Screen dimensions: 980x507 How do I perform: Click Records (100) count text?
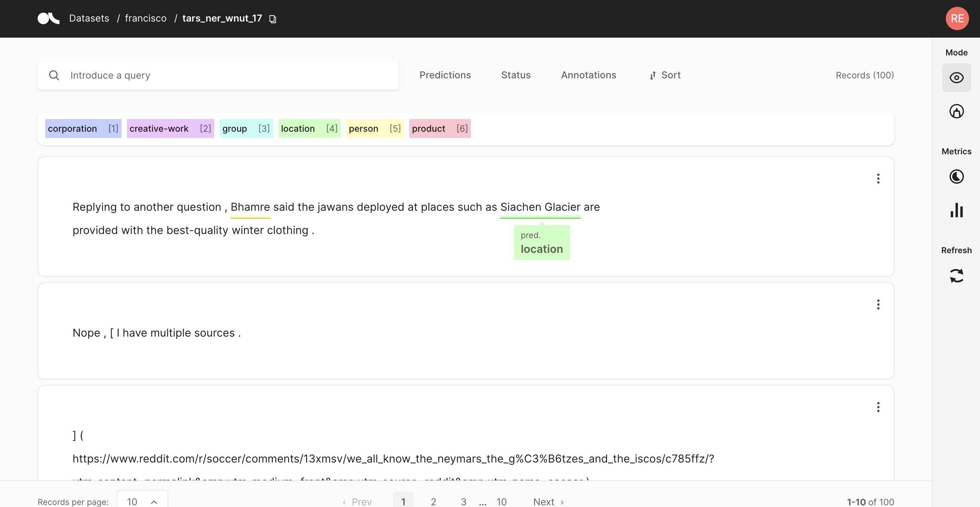(864, 75)
